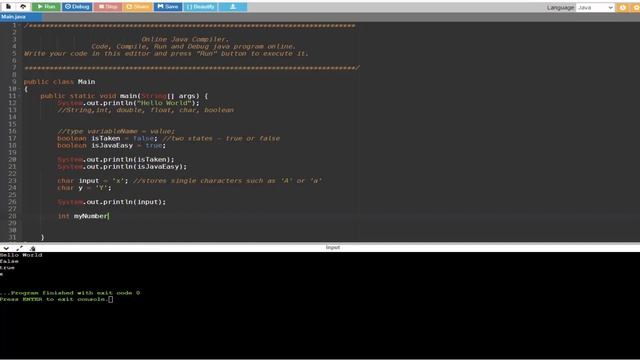Click the 'System.out.println(input);' statement
Screen dimensions: 640x360
click(112, 202)
